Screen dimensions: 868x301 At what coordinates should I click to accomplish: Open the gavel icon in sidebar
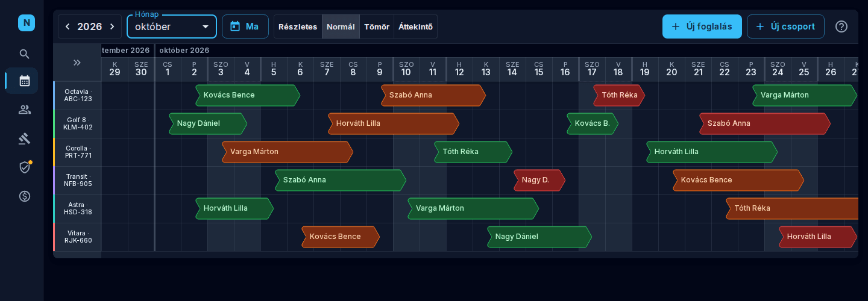pos(25,138)
